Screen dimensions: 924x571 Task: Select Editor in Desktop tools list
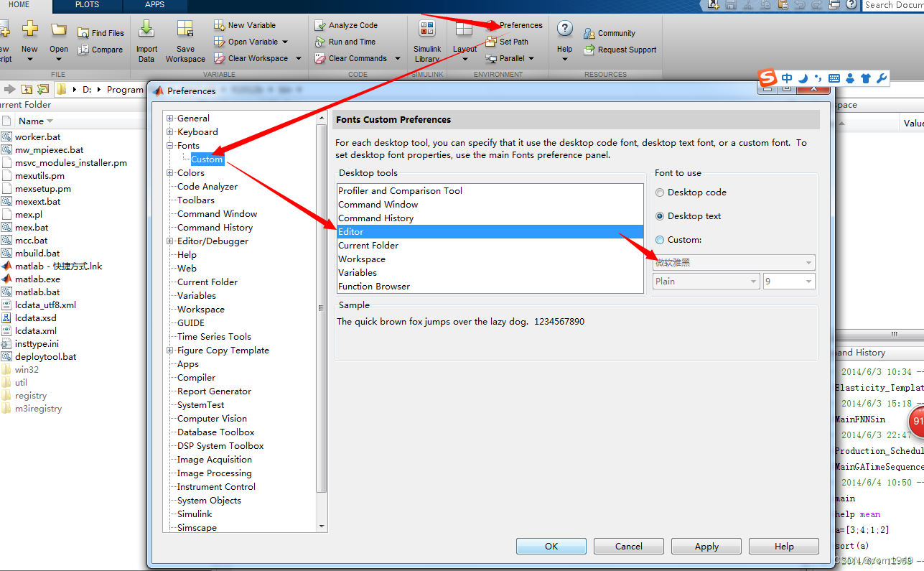[490, 232]
